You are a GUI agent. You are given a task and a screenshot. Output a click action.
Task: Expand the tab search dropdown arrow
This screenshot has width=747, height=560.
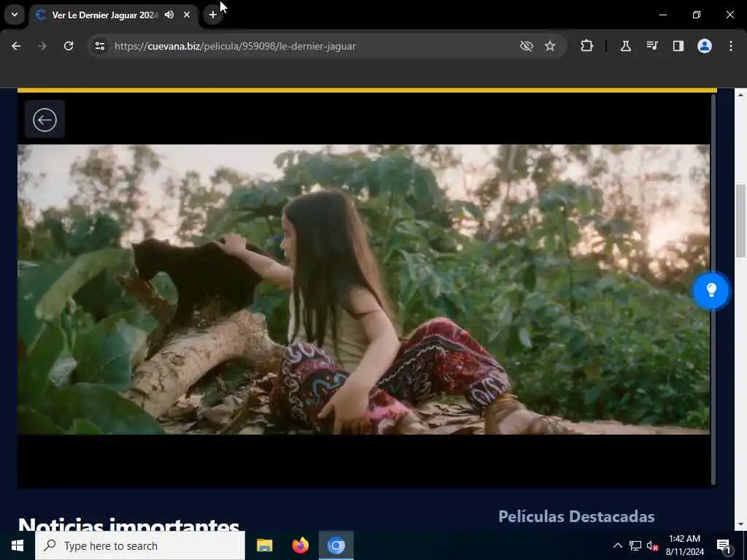[x=15, y=15]
